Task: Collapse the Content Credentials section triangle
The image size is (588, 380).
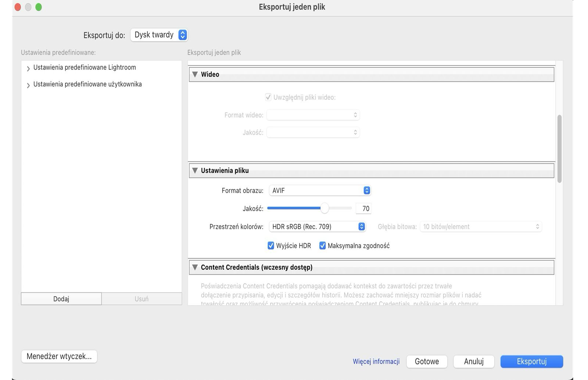Action: click(x=195, y=267)
